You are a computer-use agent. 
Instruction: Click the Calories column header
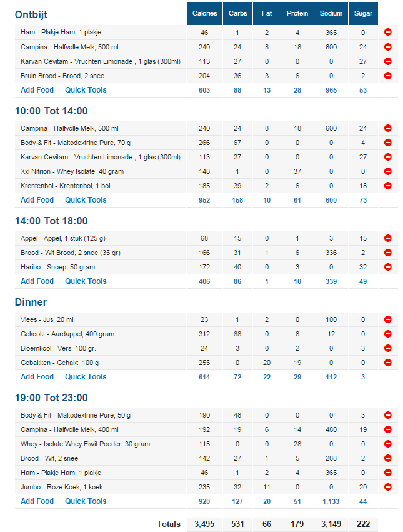pos(204,13)
